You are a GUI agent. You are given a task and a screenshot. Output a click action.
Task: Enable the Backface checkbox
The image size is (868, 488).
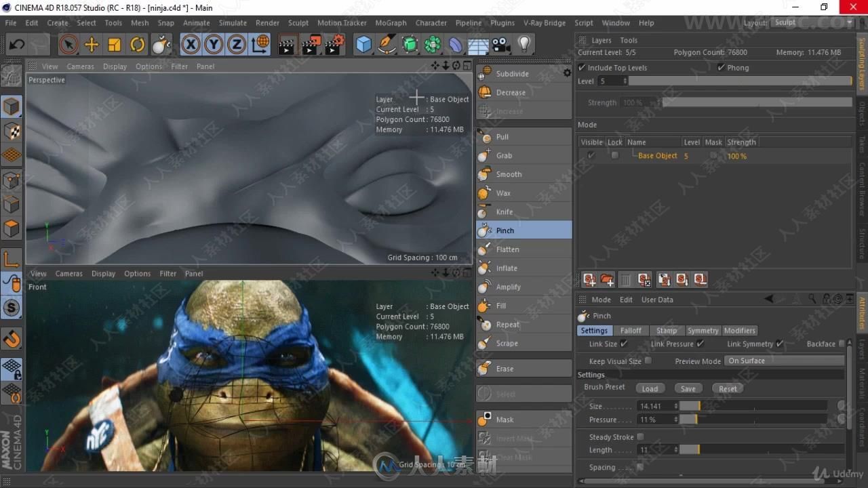coord(842,344)
